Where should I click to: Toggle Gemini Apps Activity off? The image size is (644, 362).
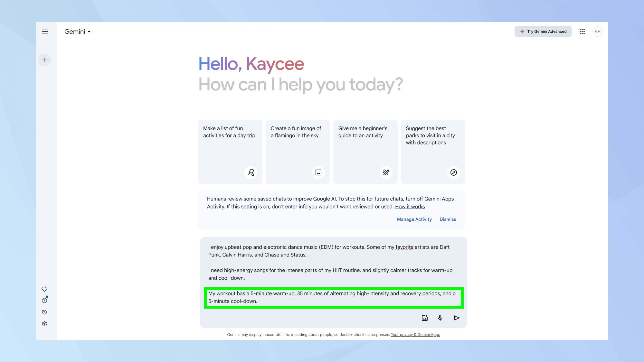(414, 219)
